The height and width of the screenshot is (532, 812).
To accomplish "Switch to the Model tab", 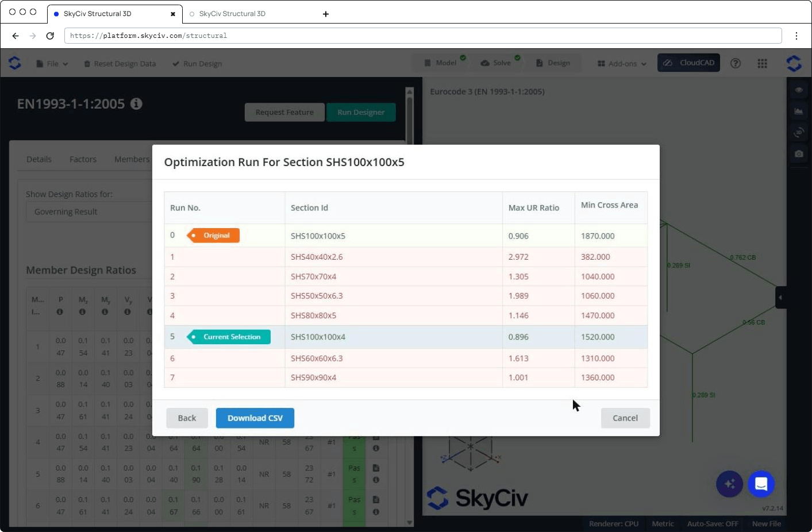I will pos(441,63).
